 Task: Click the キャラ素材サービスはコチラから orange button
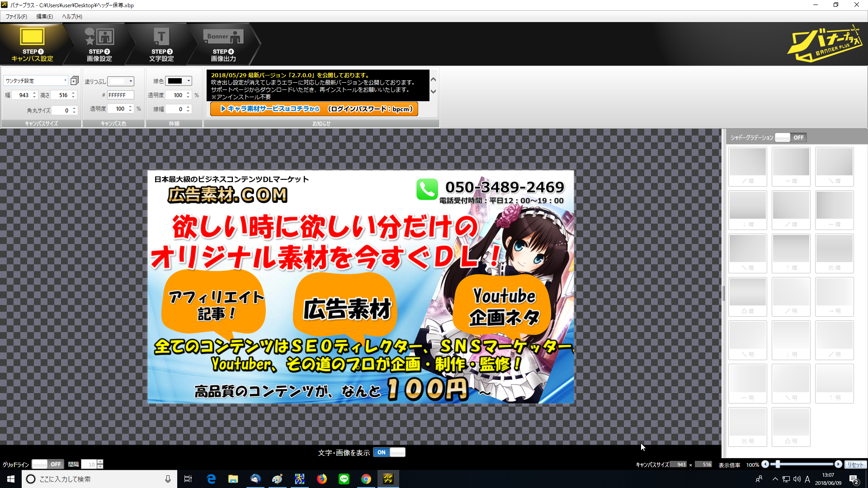pos(314,109)
